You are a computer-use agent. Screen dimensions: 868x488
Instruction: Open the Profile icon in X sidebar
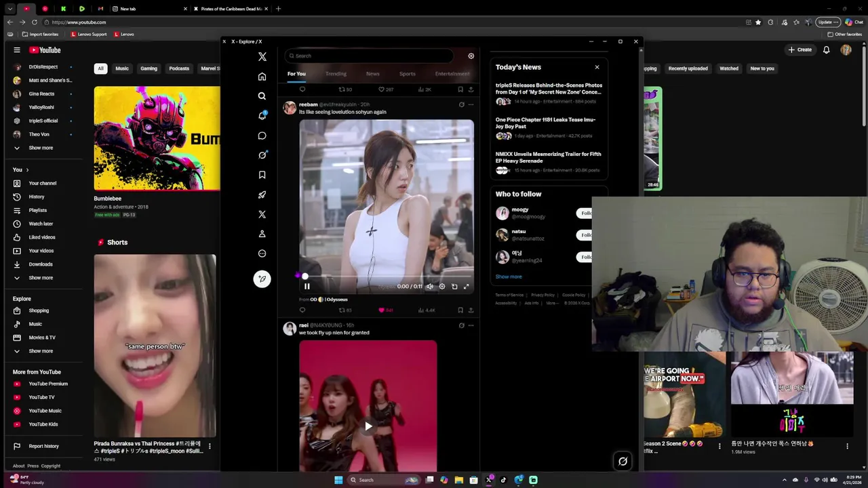coord(262,234)
